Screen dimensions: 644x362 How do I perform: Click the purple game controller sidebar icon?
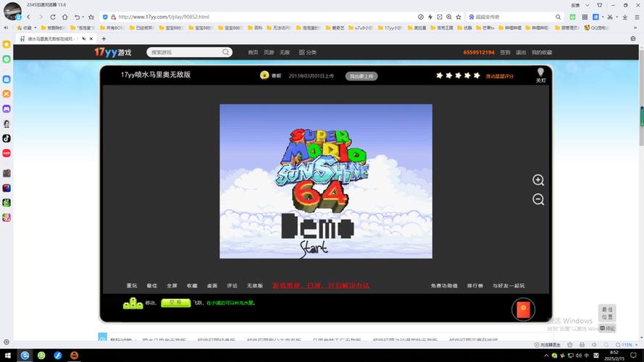pyautogui.click(x=7, y=109)
